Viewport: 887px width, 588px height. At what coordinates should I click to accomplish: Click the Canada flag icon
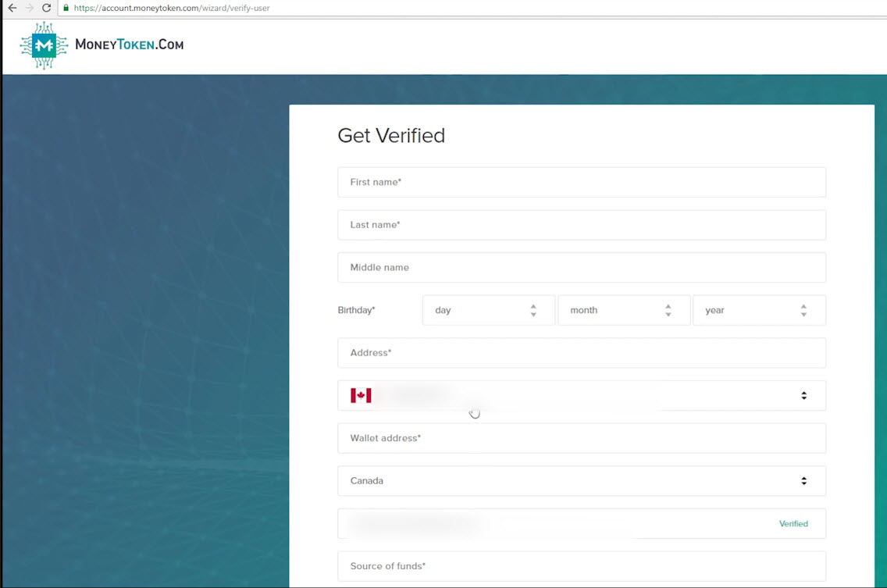tap(361, 396)
